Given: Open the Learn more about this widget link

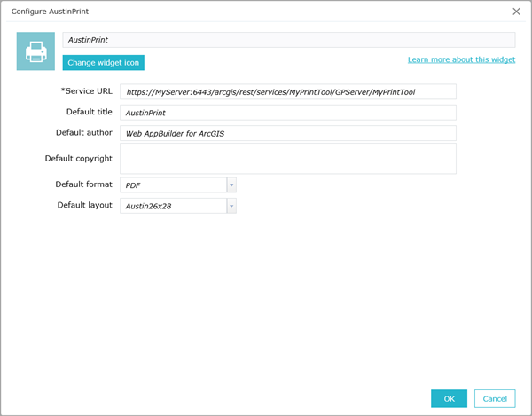Looking at the screenshot, I should [x=461, y=59].
